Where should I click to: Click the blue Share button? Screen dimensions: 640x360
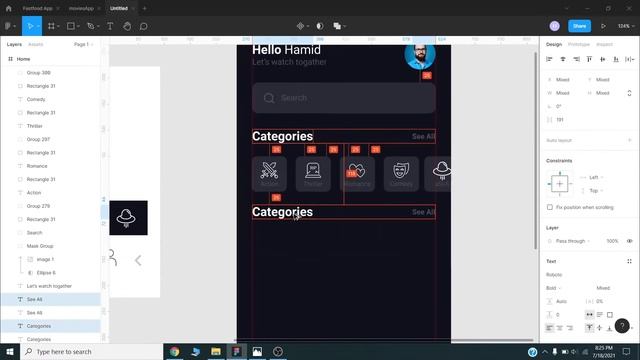pyautogui.click(x=579, y=26)
